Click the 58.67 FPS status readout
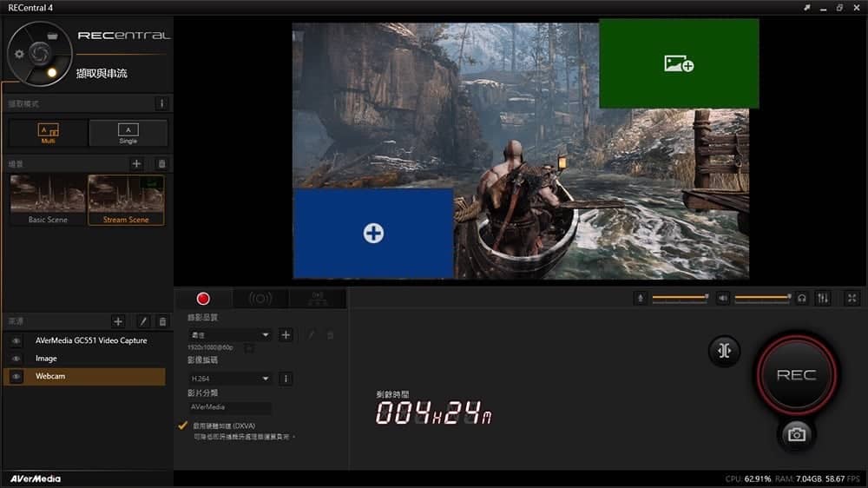868x488 pixels. click(843, 478)
